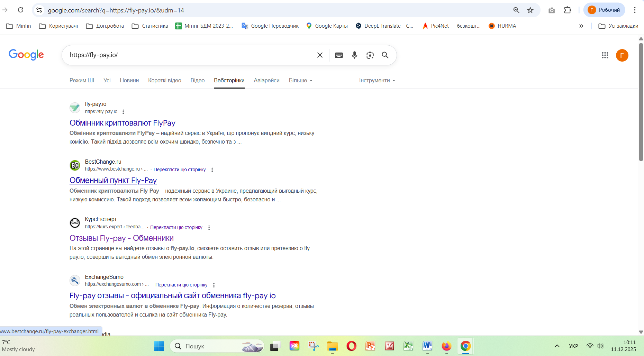
Task: Open the Extensions puzzle icon
Action: [x=568, y=10]
